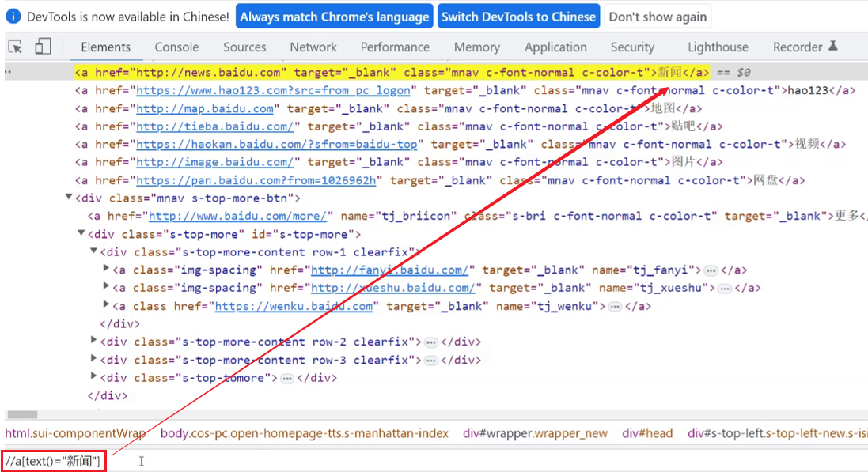The height and width of the screenshot is (472, 868).
Task: Open the Console tab
Action: click(176, 47)
